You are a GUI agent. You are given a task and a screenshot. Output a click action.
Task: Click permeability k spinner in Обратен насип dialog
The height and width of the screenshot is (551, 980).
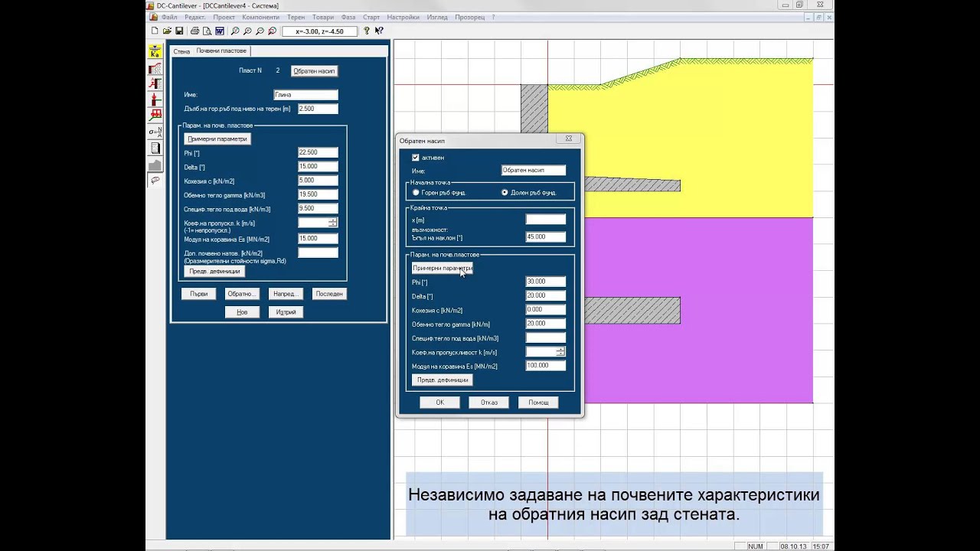pos(560,352)
